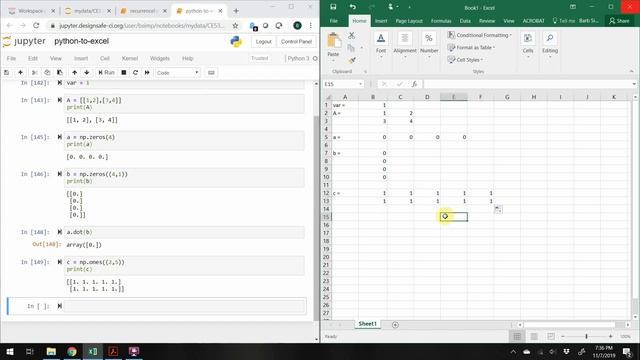
Task: Switch to Excel Data tab
Action: (465, 21)
